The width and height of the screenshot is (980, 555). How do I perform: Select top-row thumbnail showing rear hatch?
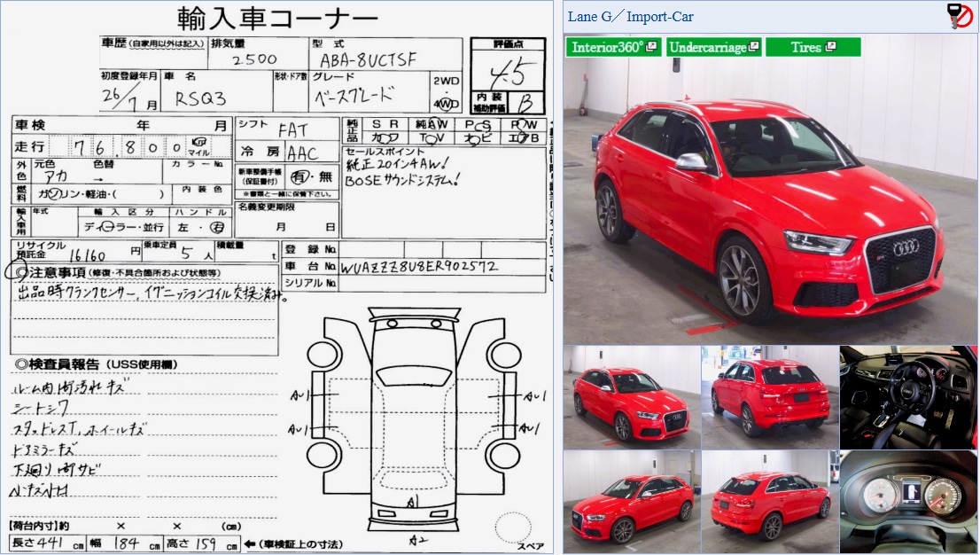pyautogui.click(x=769, y=396)
